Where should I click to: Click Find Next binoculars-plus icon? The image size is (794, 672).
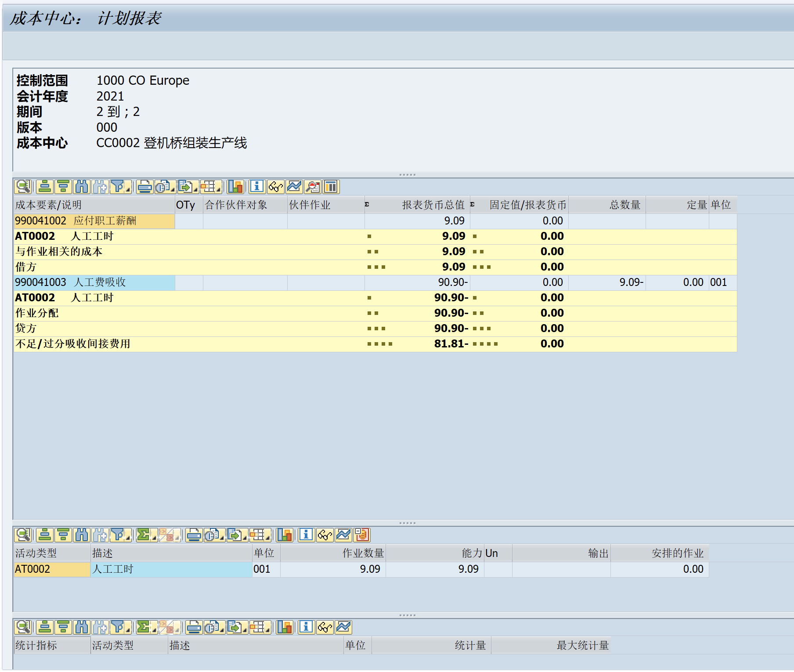click(101, 187)
